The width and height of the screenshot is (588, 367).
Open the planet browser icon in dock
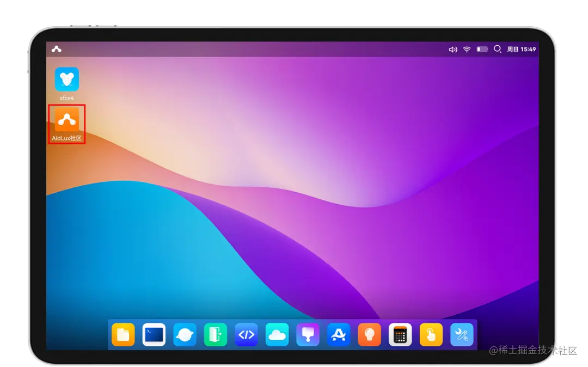185,334
